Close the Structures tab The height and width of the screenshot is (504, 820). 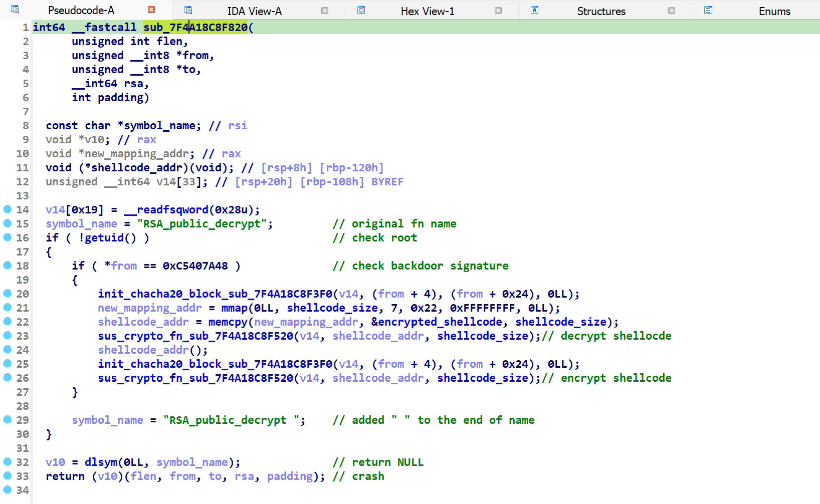[x=672, y=11]
